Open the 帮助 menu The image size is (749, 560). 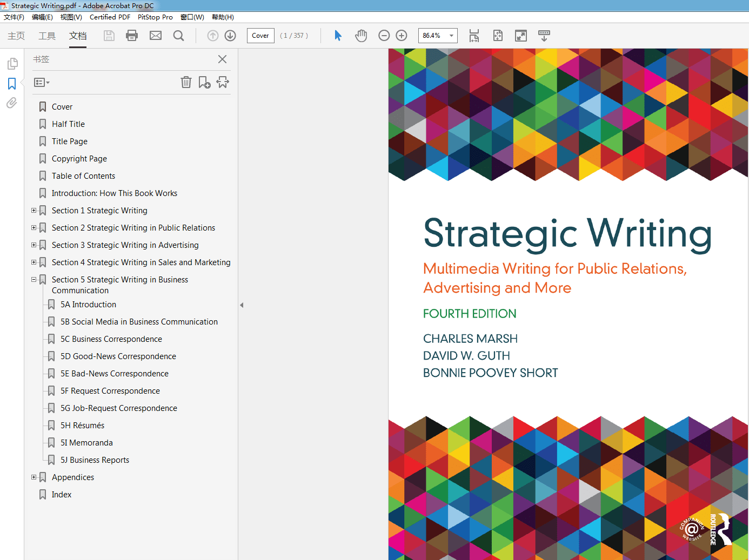point(222,17)
